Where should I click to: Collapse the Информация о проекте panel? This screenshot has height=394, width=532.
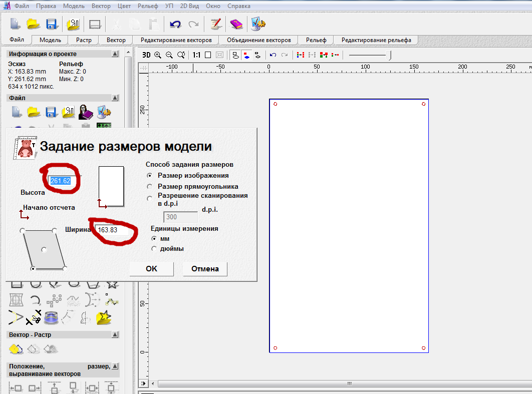(115, 54)
